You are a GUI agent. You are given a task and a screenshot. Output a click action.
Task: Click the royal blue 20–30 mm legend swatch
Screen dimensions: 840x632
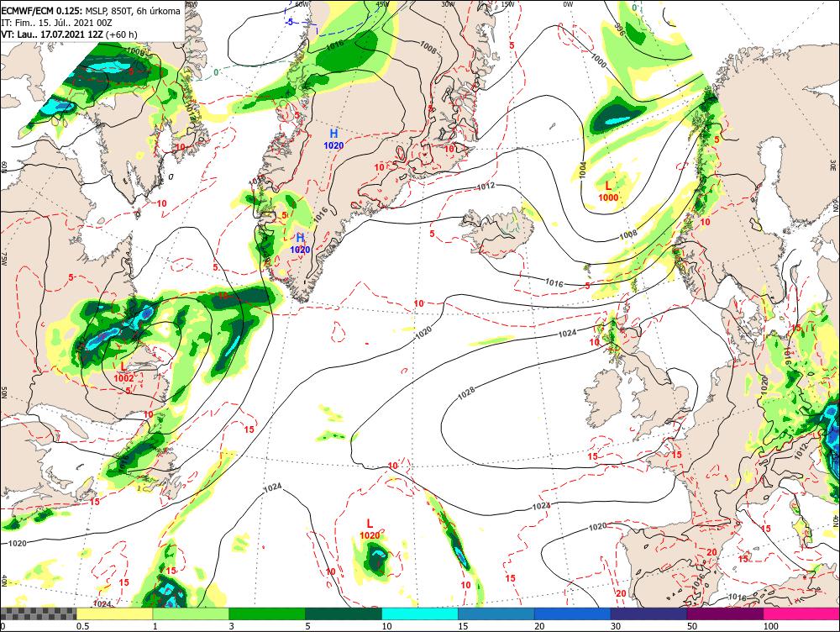pyautogui.click(x=573, y=614)
